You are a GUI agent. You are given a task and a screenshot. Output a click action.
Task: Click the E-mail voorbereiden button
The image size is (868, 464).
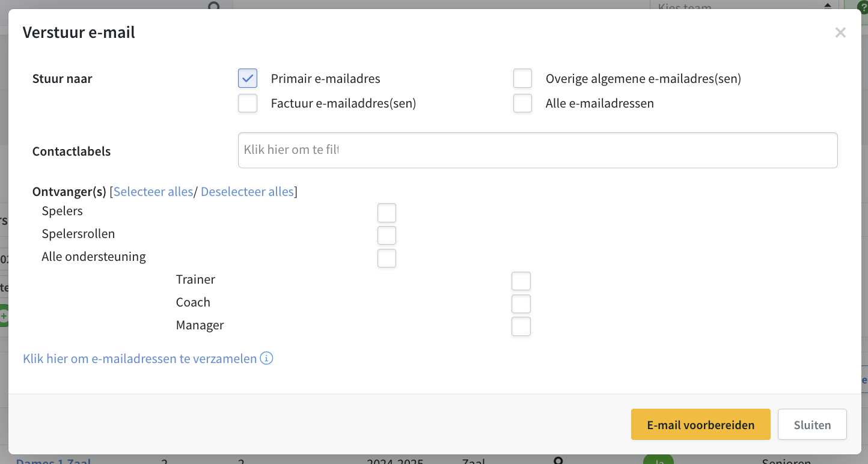[x=701, y=425]
